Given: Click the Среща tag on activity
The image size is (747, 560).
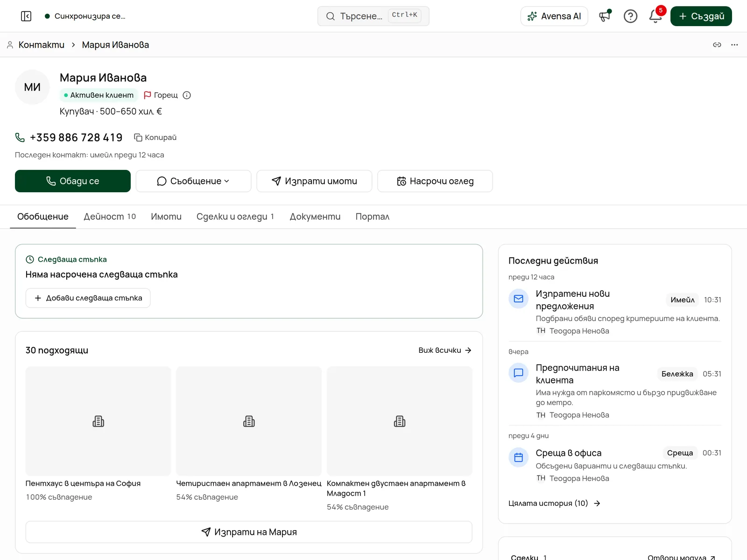Looking at the screenshot, I should click(x=680, y=453).
